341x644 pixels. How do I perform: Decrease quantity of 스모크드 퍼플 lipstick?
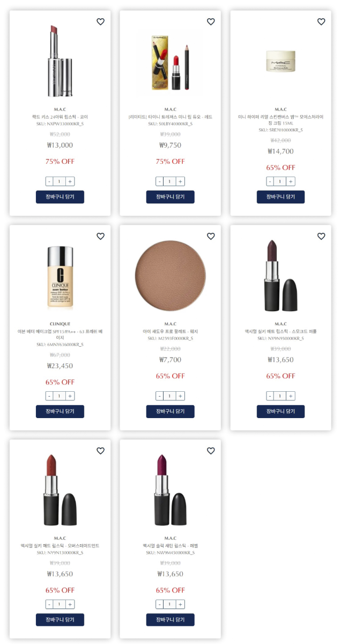270,396
